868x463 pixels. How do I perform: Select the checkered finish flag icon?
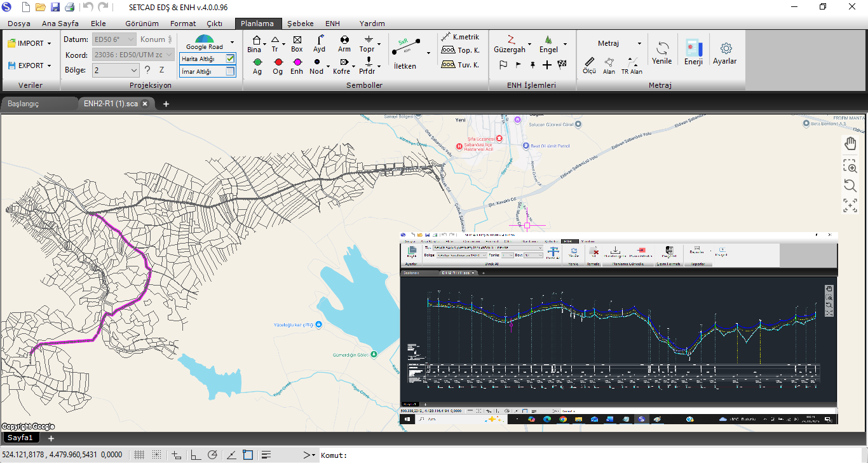coord(562,65)
